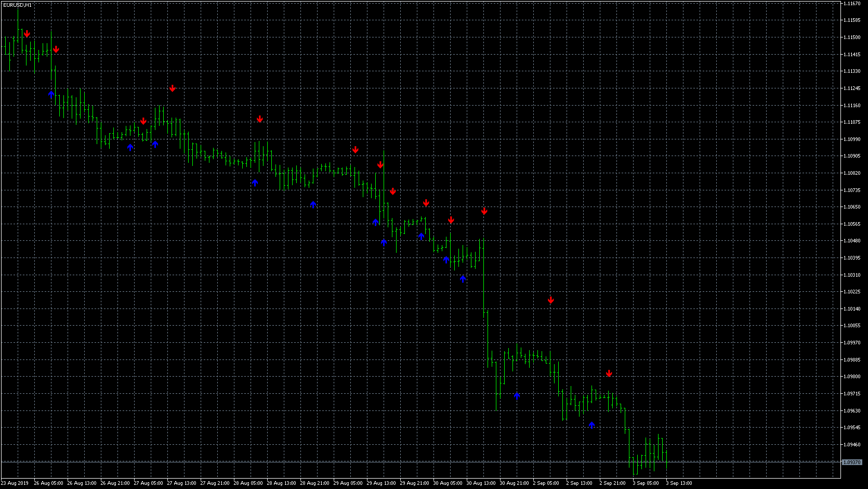
Task: Click the red sell arrow at the 1.10225 level
Action: [x=551, y=300]
